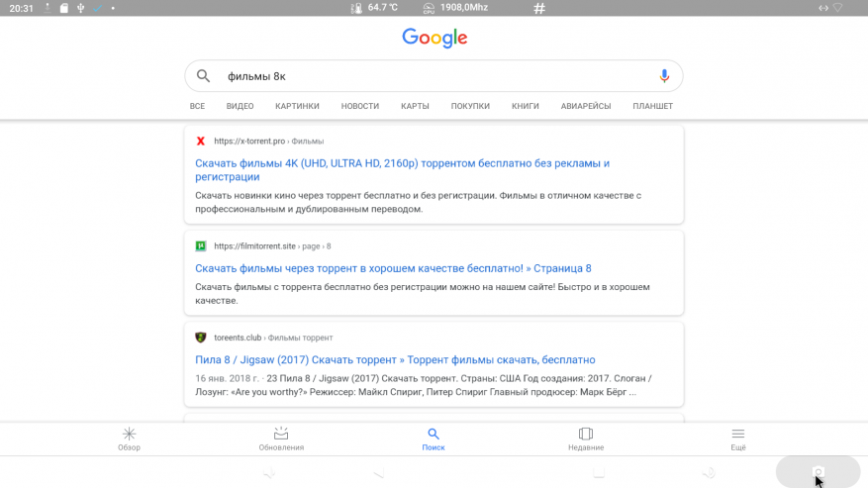The width and height of the screenshot is (868, 488).
Task: Click the green favicon of filmitorrent.site
Action: coord(200,245)
